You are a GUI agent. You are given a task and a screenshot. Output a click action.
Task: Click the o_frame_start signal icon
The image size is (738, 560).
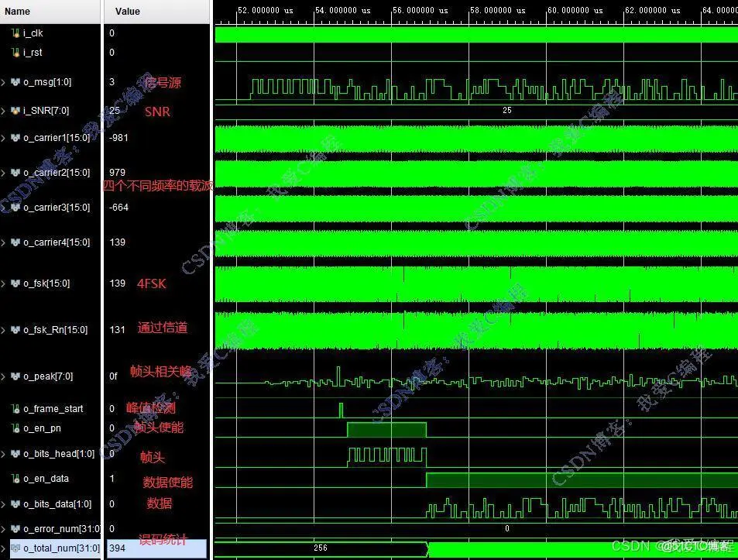pos(15,409)
